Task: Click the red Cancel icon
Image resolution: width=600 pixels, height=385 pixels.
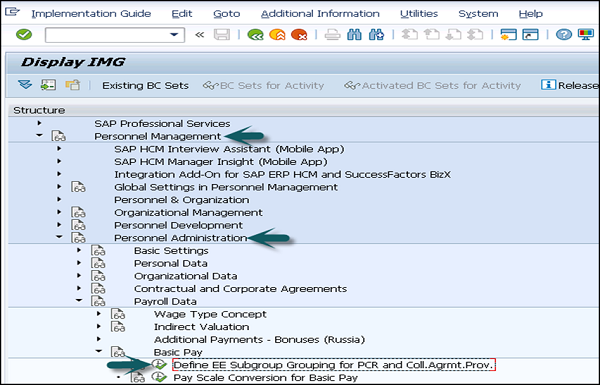Action: click(299, 35)
